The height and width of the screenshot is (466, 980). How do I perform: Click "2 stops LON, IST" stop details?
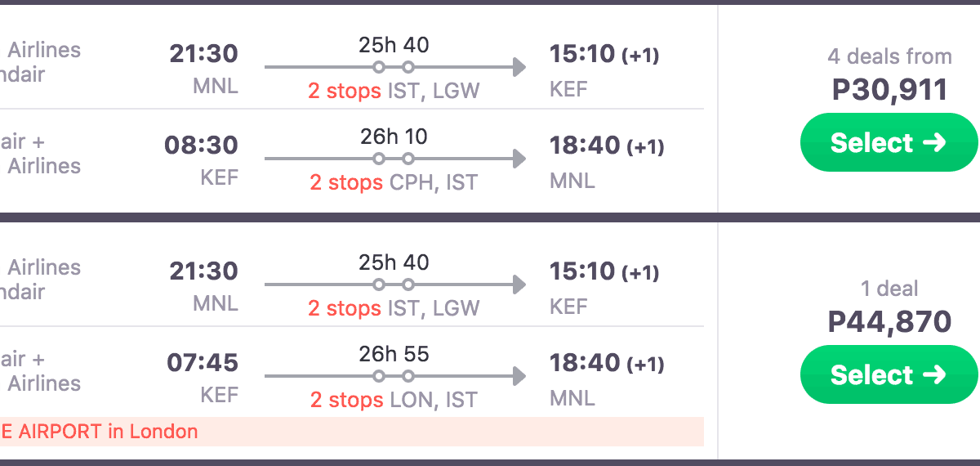point(394,400)
